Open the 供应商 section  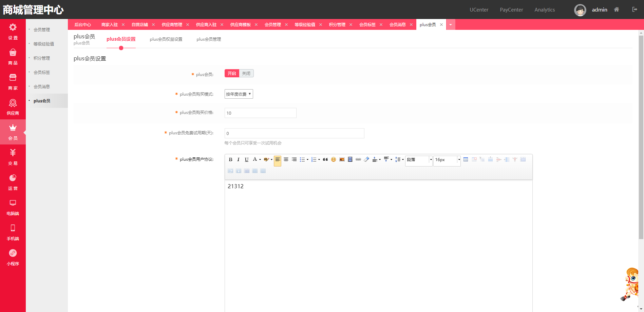tap(13, 107)
